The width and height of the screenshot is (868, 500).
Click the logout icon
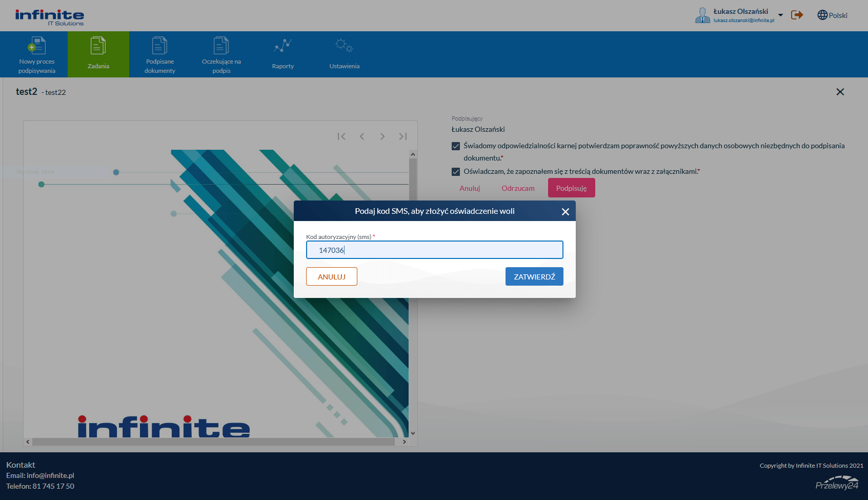797,15
